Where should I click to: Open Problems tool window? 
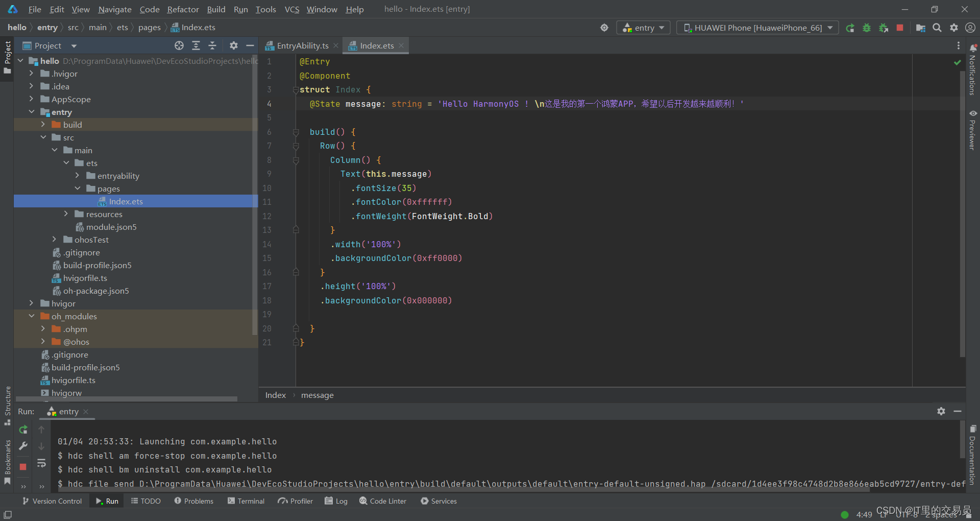[193, 501]
